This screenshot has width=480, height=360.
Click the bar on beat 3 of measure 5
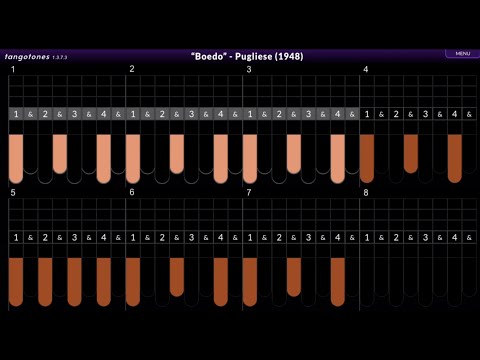(74, 282)
